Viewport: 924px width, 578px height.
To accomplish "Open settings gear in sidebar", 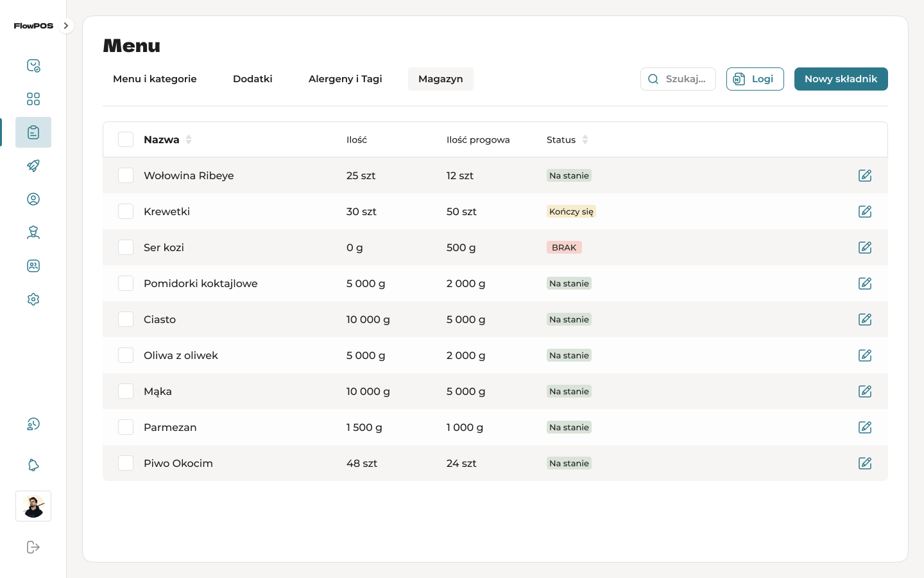I will [33, 299].
